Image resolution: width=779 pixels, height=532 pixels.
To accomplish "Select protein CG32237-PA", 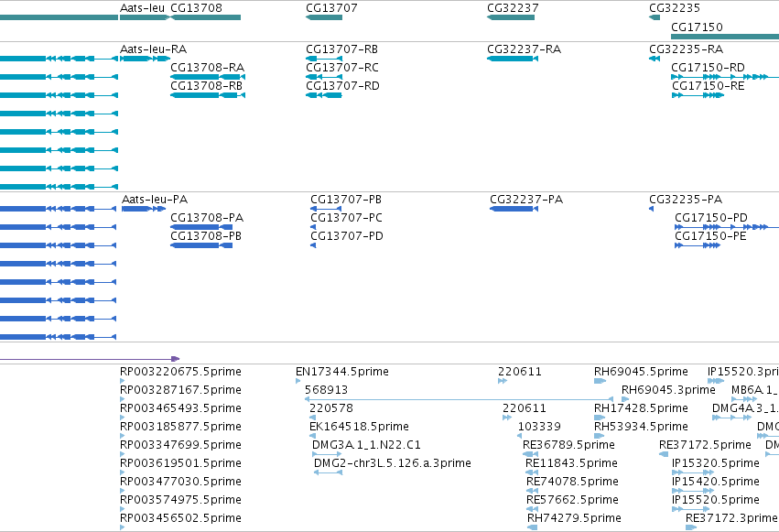I will [x=526, y=200].
